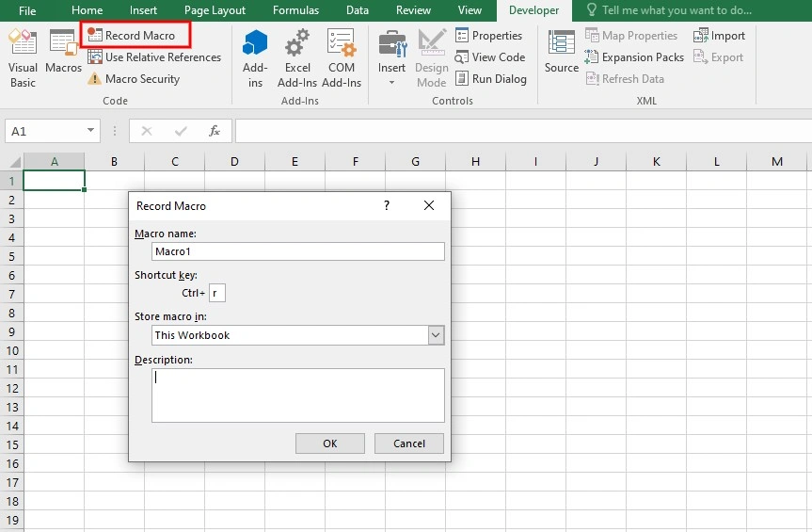Screen dimensions: 812x532
Task: Start Record Macro from the ribbon
Action: 132,35
